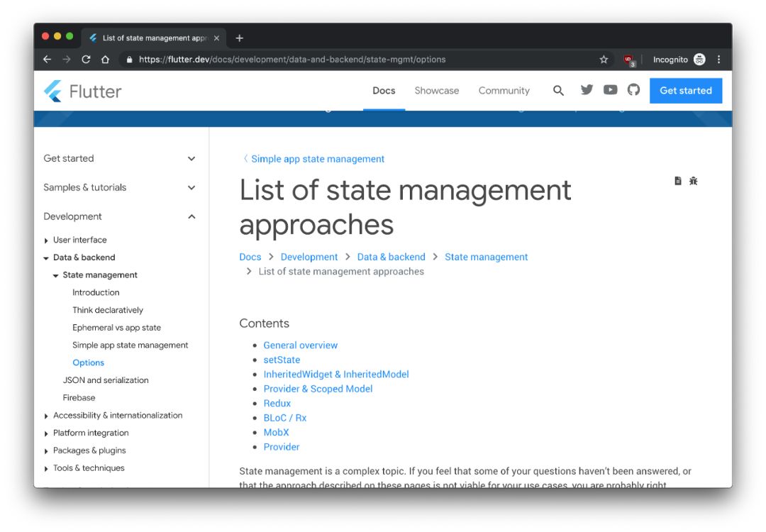Expand Tools & techniques triangle
This screenshot has height=532, width=766.
coord(46,468)
